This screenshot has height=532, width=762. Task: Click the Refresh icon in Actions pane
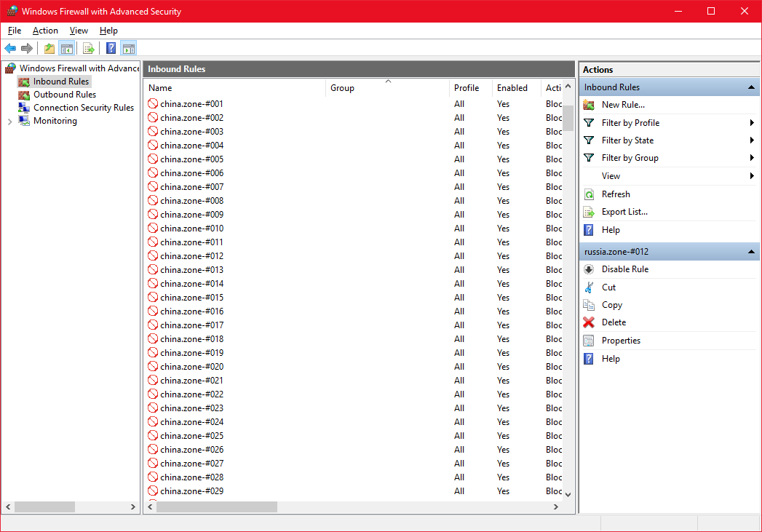589,194
